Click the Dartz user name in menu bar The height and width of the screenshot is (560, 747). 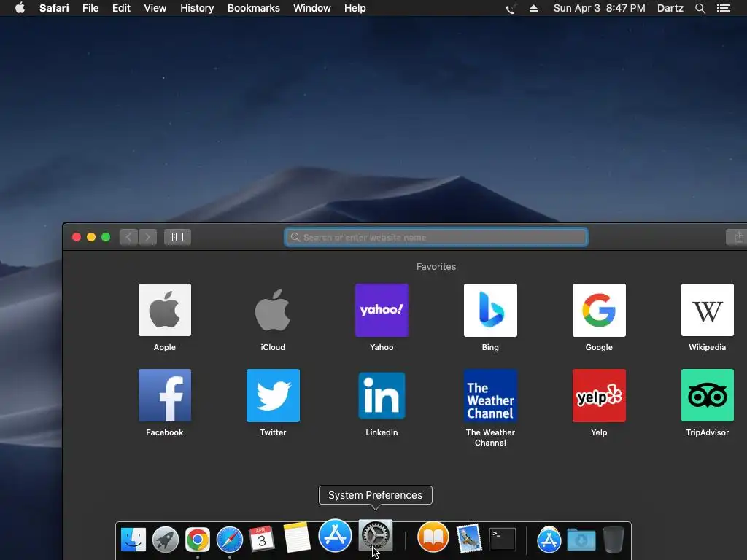coord(670,8)
